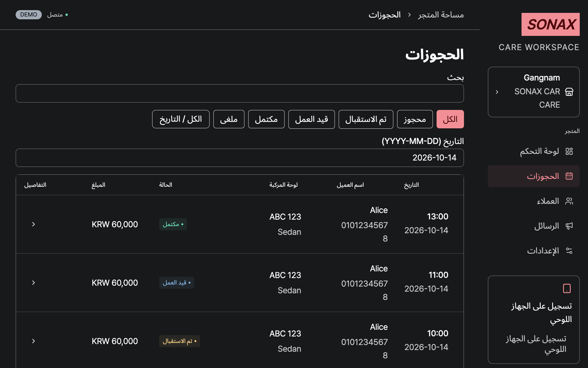Open العملاء in the sidebar
This screenshot has width=588, height=368.
[x=534, y=201]
